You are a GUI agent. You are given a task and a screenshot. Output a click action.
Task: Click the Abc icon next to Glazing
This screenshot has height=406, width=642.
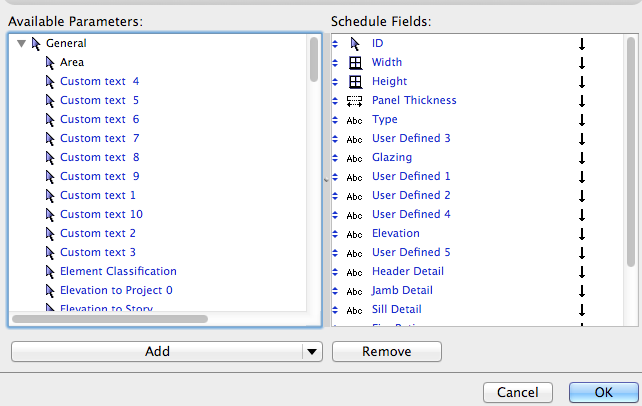pos(355,158)
